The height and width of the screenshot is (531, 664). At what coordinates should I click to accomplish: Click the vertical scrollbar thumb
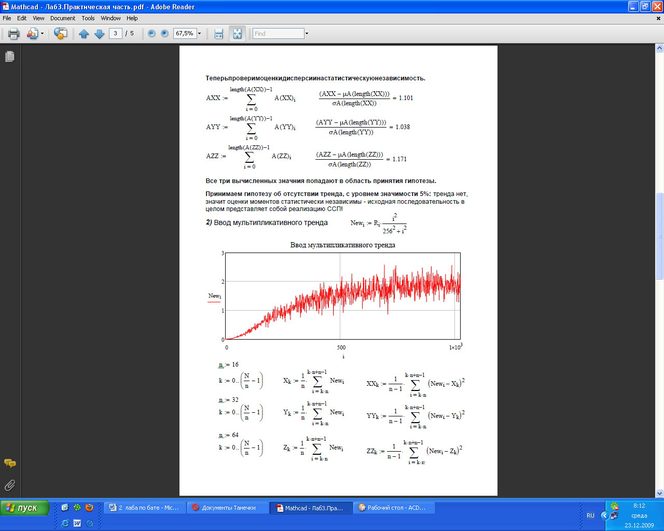659,236
